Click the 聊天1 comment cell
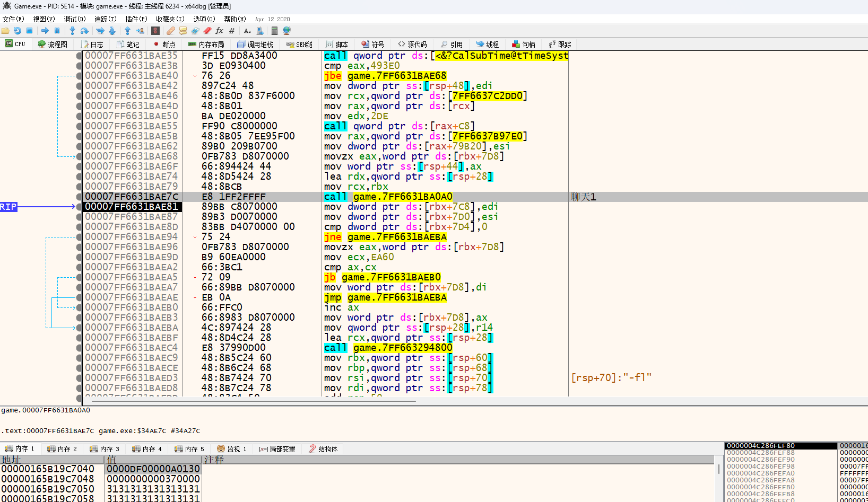This screenshot has height=502, width=868. click(x=584, y=197)
